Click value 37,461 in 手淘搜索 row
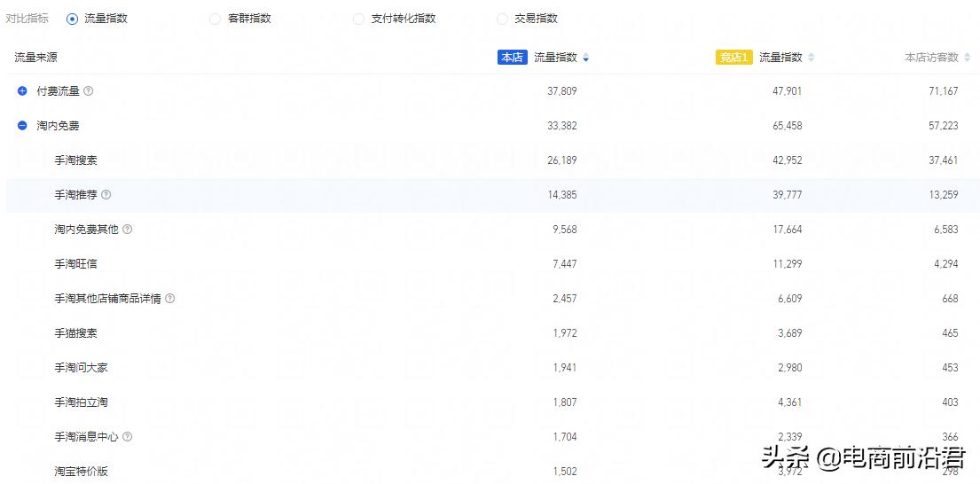 click(943, 160)
